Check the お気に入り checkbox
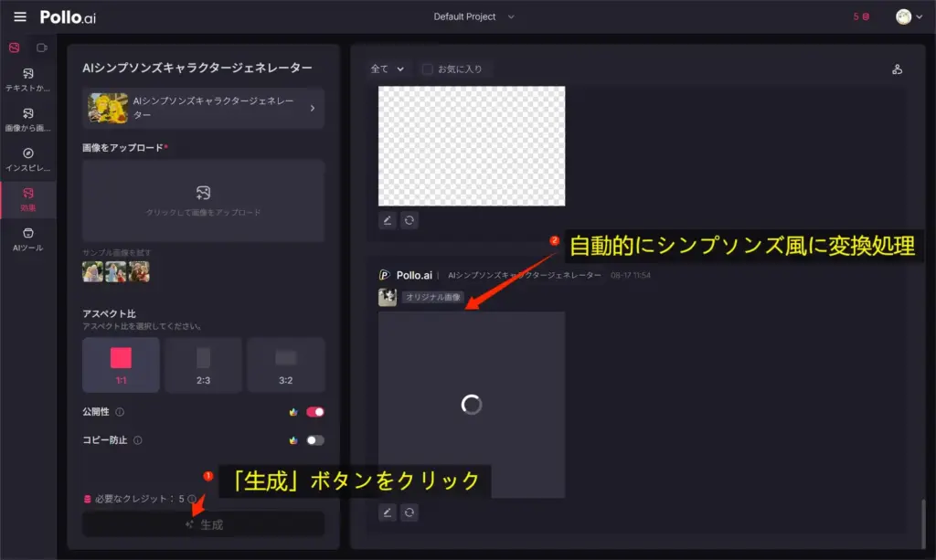Viewport: 936px width, 560px height. click(427, 69)
